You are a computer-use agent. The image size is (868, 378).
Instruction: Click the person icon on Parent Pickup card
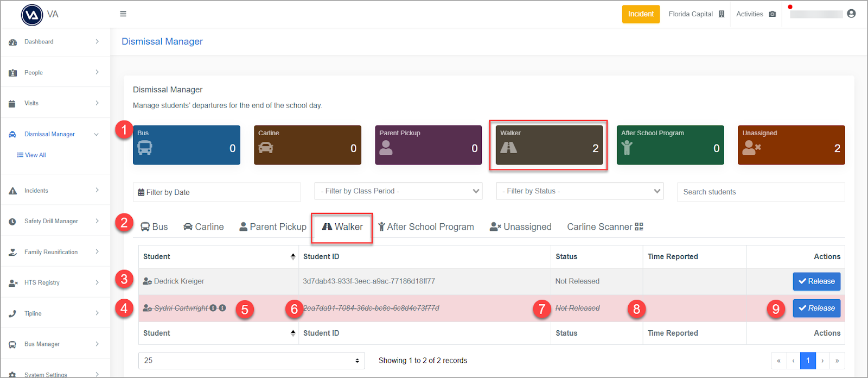click(386, 148)
